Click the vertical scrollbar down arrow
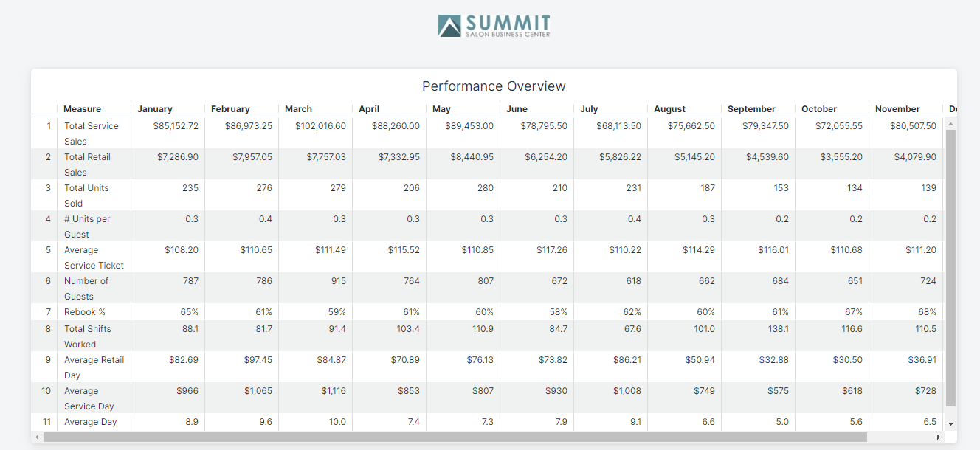 coord(950,424)
